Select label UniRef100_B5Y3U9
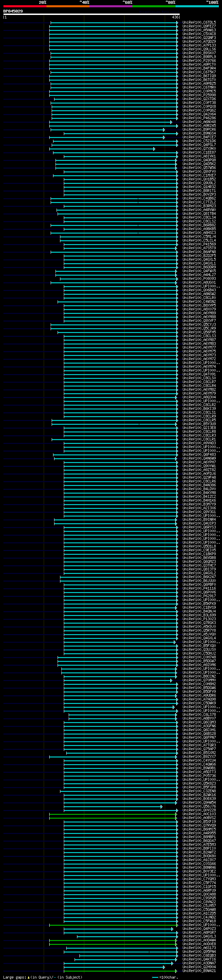 click(x=199, y=424)
